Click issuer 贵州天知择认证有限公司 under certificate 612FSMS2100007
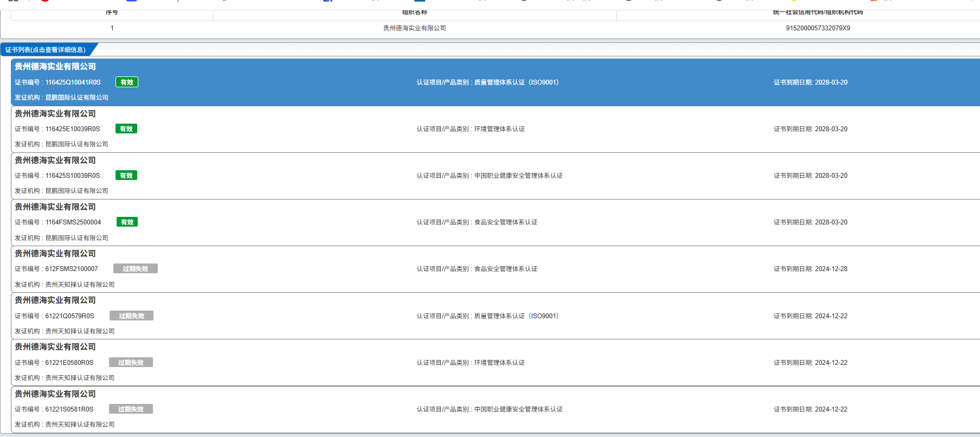Screen dimensions: 980x437 pyautogui.click(x=80, y=285)
